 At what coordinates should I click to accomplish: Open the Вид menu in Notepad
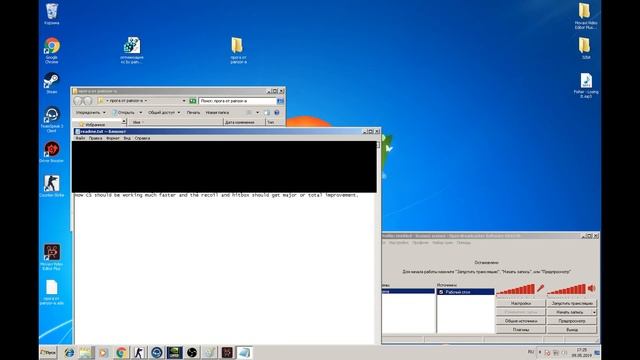pos(127,138)
